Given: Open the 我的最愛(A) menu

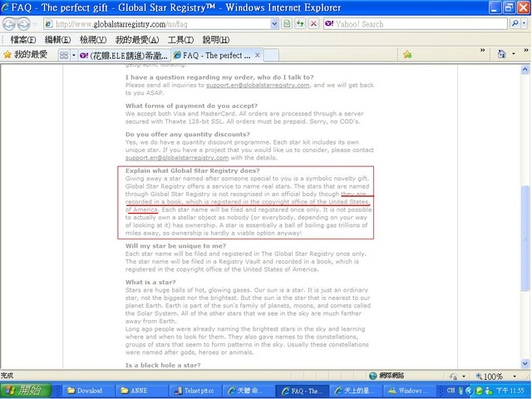Looking at the screenshot, I should coord(137,40).
